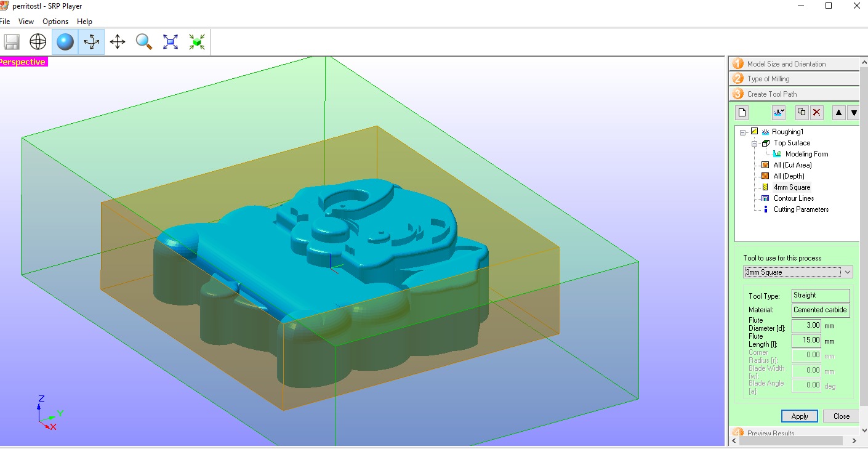Activate the pan move tool

pyautogui.click(x=118, y=42)
